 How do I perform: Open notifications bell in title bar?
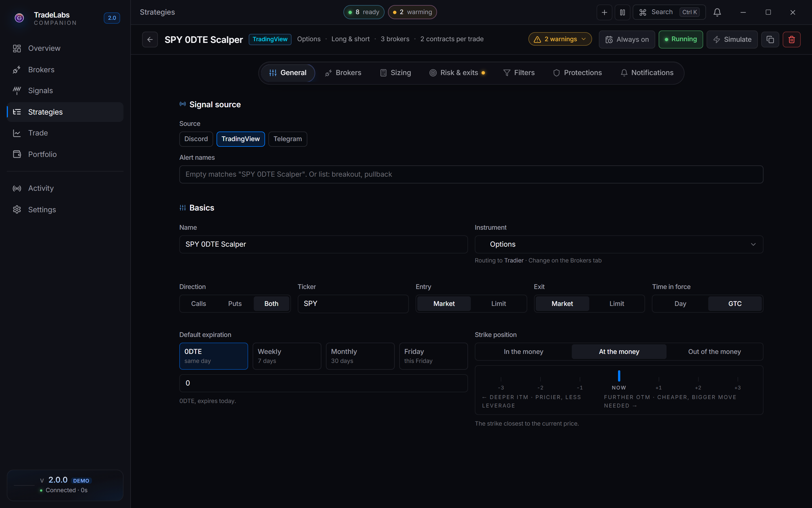tap(717, 12)
